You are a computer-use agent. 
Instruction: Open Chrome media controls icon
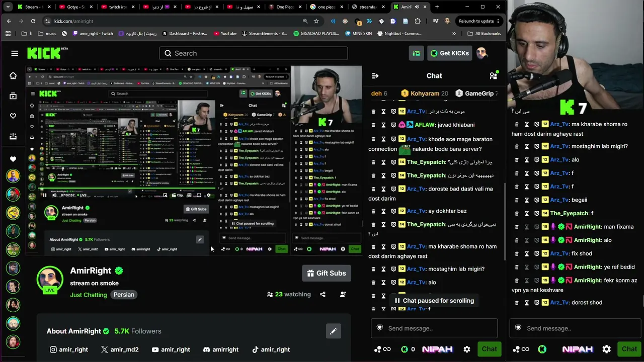(435, 21)
